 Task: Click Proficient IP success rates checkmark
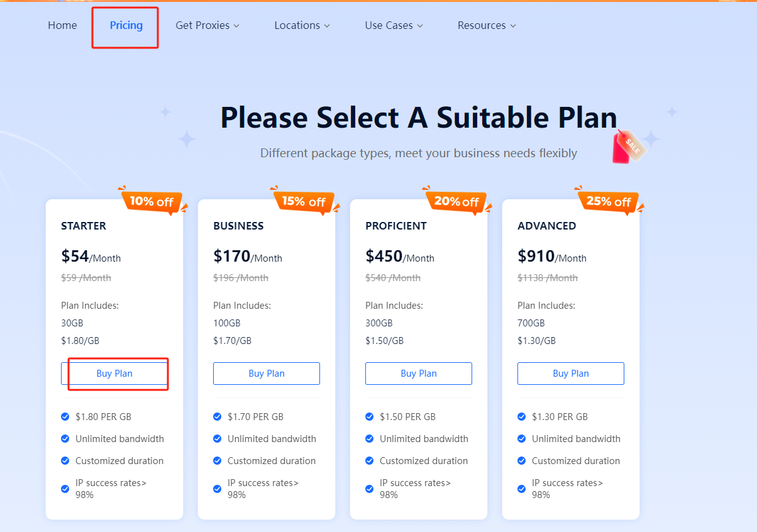370,489
